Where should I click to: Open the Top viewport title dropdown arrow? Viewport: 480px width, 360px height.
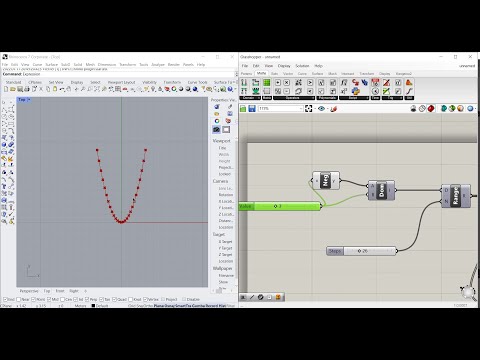click(x=29, y=100)
